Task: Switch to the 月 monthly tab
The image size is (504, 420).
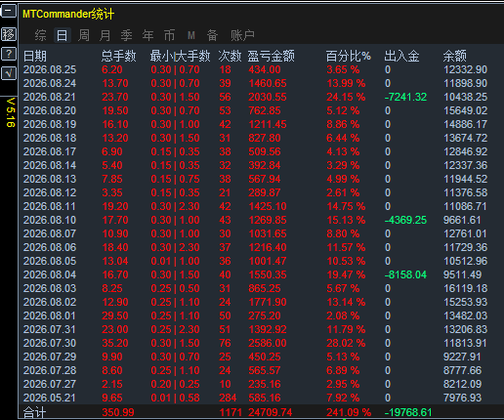Action: pos(105,35)
